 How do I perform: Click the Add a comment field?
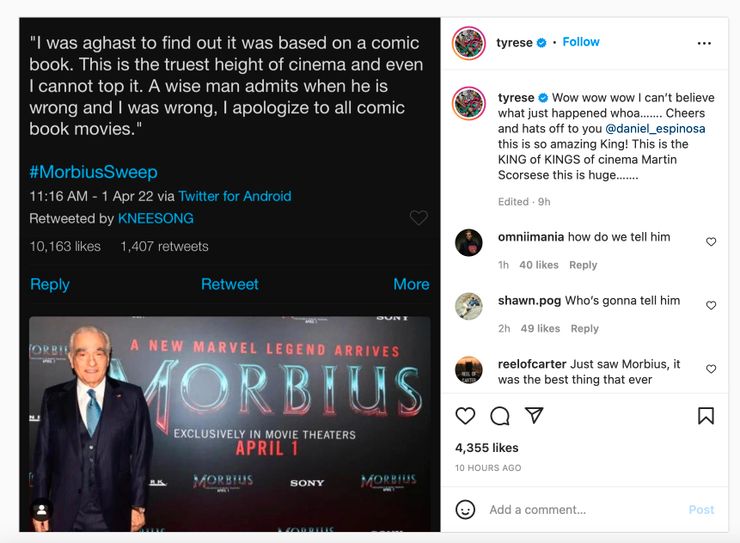point(580,510)
